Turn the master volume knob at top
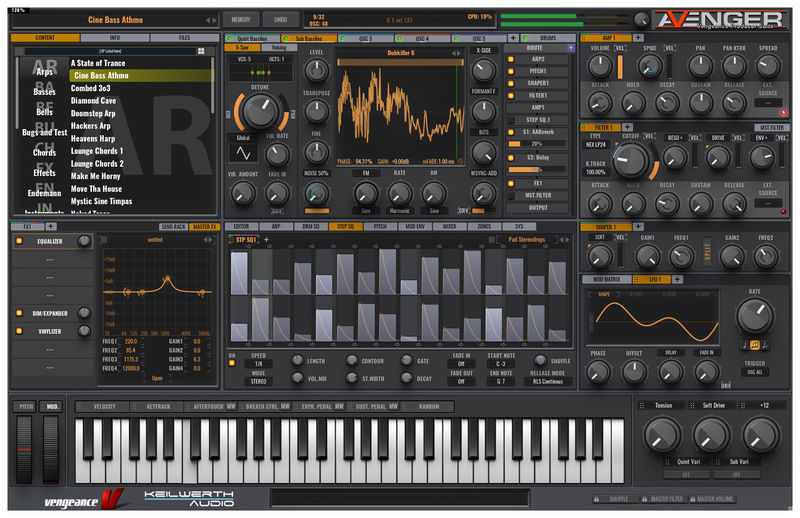800x518 pixels. [641, 20]
